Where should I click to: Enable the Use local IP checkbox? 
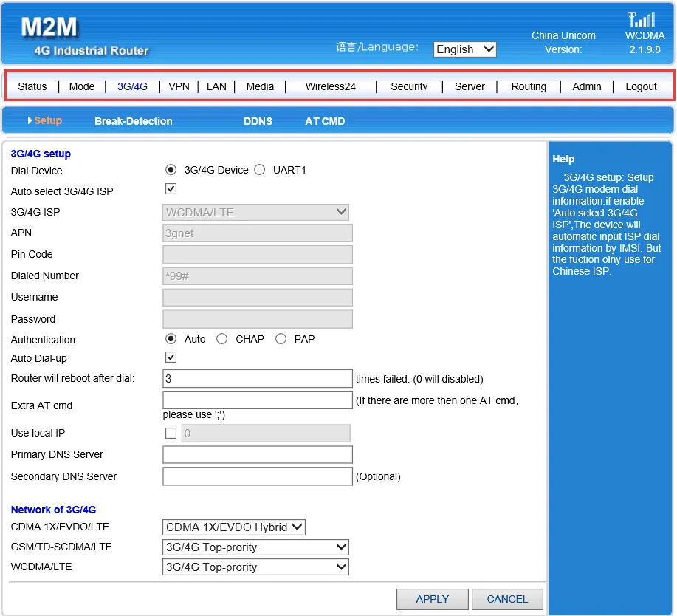(x=171, y=434)
